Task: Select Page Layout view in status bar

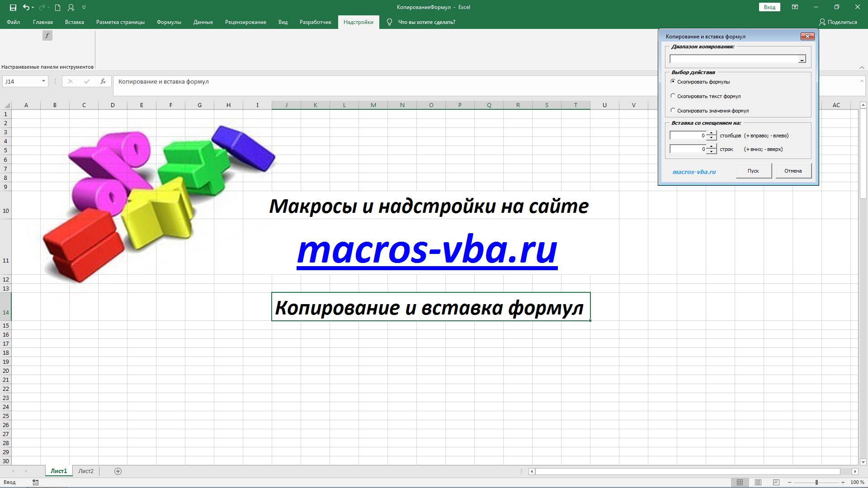Action: (758, 482)
